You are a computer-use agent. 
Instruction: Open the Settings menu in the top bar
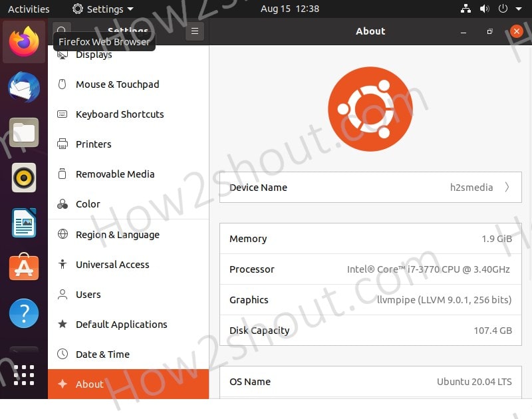(101, 9)
